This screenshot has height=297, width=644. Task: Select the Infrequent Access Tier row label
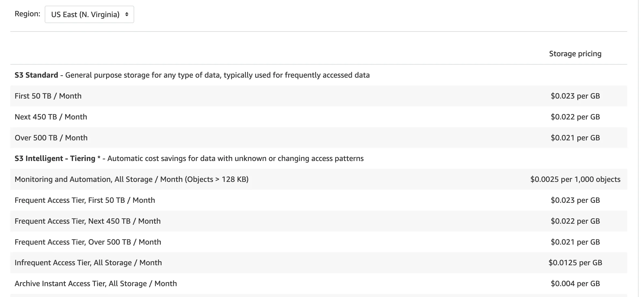click(88, 263)
